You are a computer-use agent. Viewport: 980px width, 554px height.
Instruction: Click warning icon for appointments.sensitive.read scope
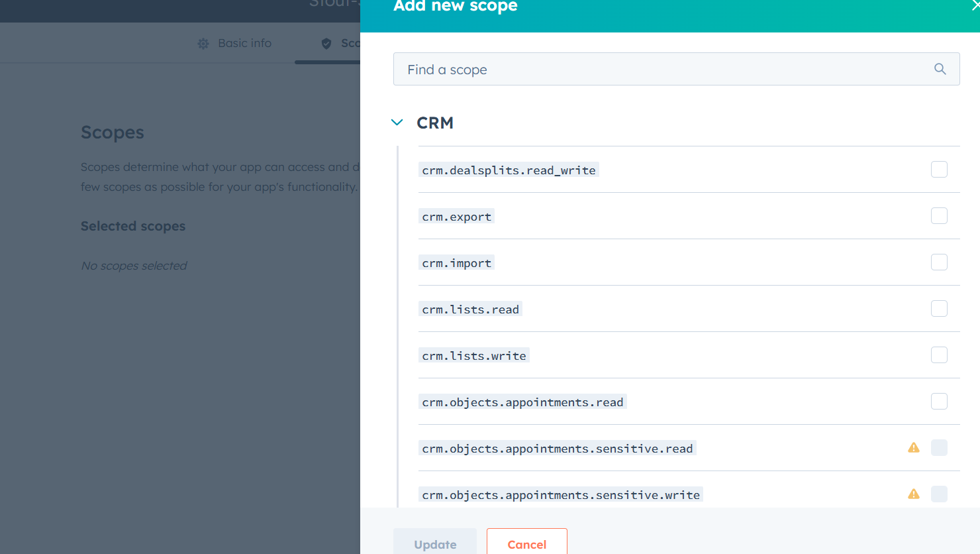[x=914, y=448]
